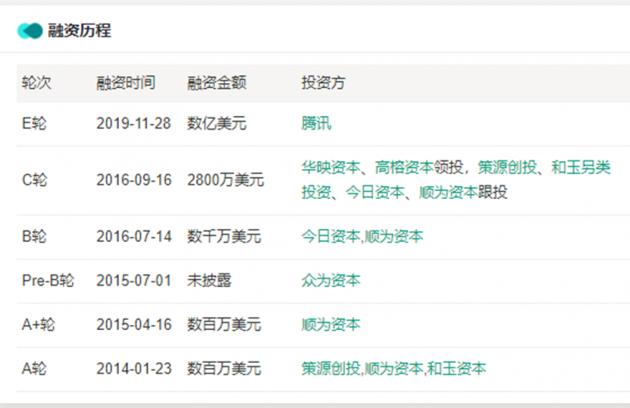This screenshot has width=630, height=408.
Task: Open the 华映资本 investor link
Action: click(331, 167)
